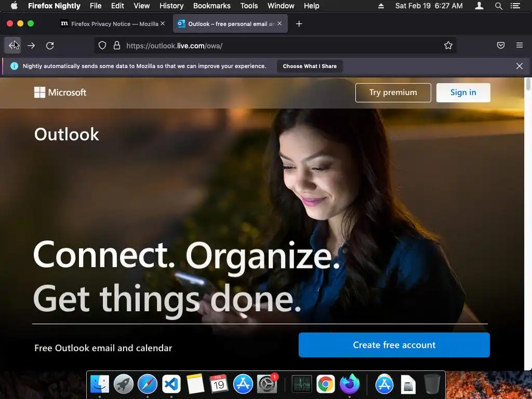Close the Firefox Privacy Notice tab
This screenshot has width=532, height=399.
click(x=163, y=23)
